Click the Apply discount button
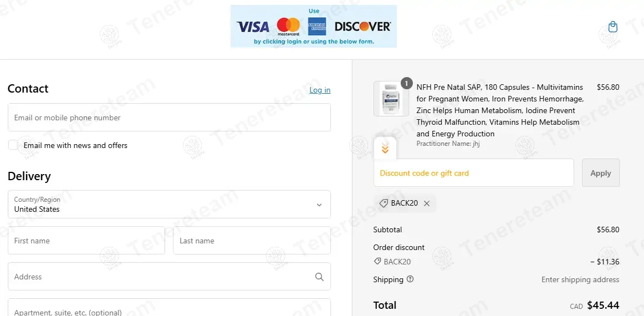Image resolution: width=644 pixels, height=316 pixels. point(600,173)
